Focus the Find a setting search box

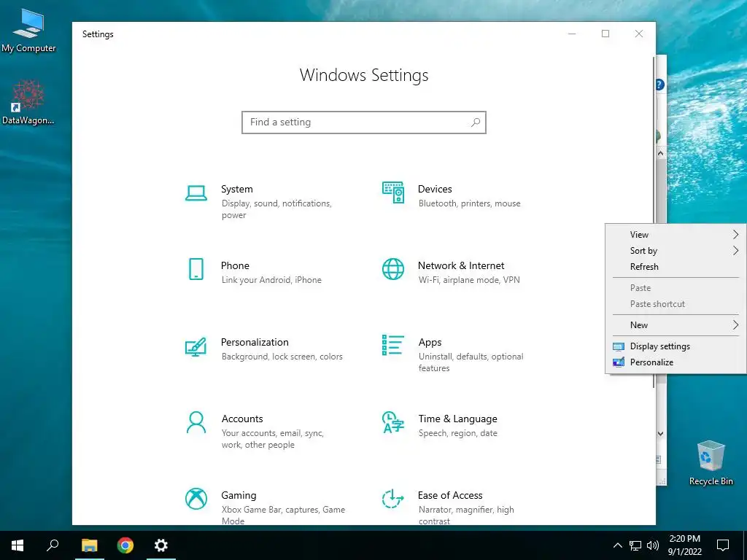(x=364, y=122)
